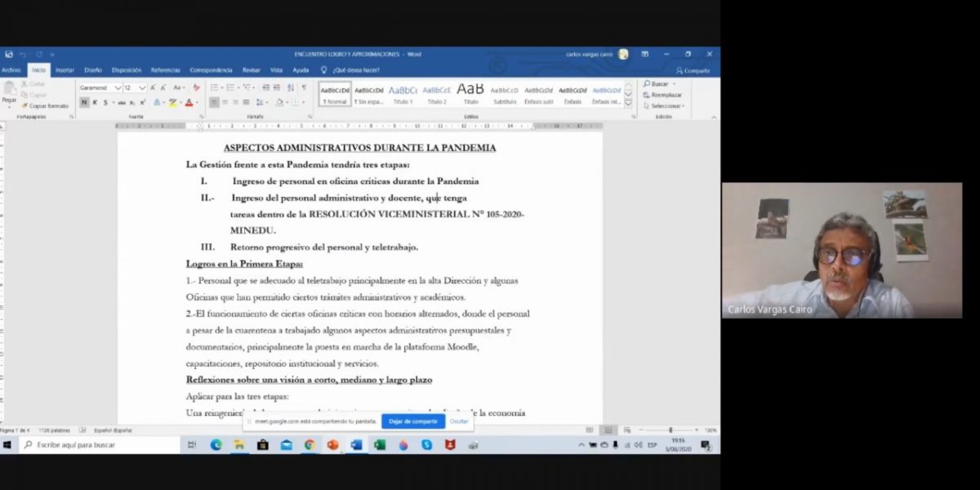Toggle italic K formatting

click(x=95, y=102)
